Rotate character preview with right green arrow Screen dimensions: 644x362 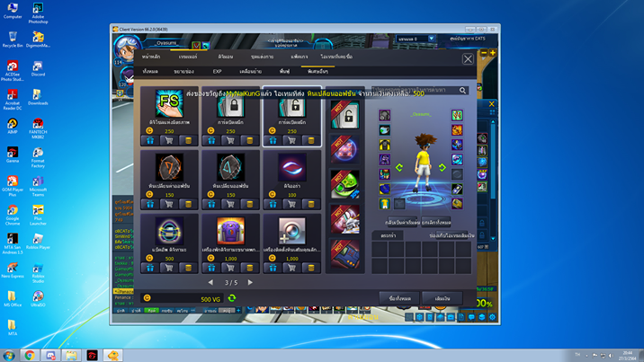(x=443, y=167)
